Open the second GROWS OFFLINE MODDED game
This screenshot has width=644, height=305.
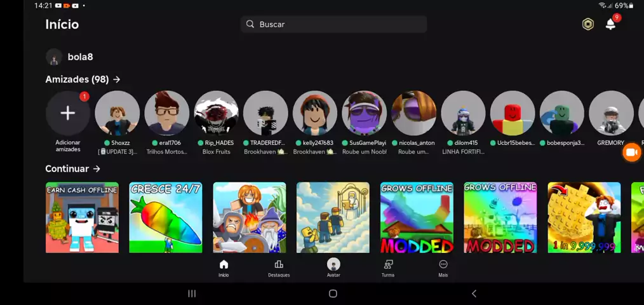click(500, 217)
